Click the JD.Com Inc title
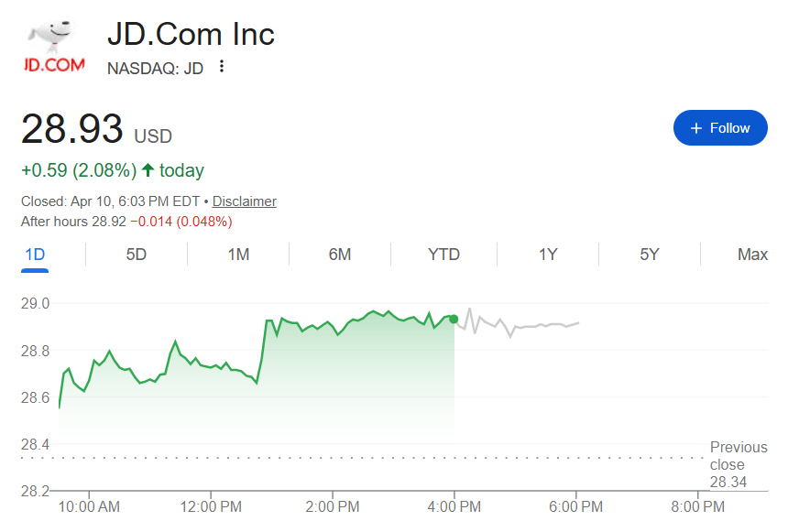 click(x=191, y=34)
